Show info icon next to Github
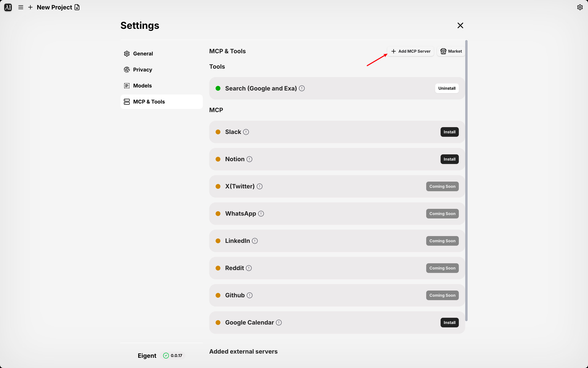 [250, 295]
